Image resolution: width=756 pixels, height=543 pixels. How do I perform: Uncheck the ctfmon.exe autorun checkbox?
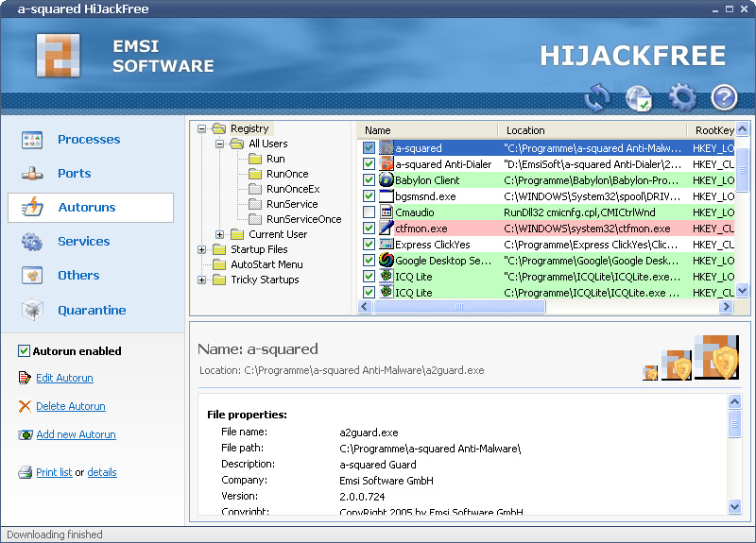coord(369,229)
